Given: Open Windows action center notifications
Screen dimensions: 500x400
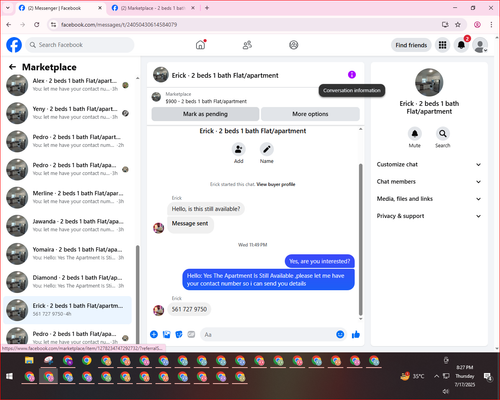Looking at the screenshot, I should tap(488, 377).
